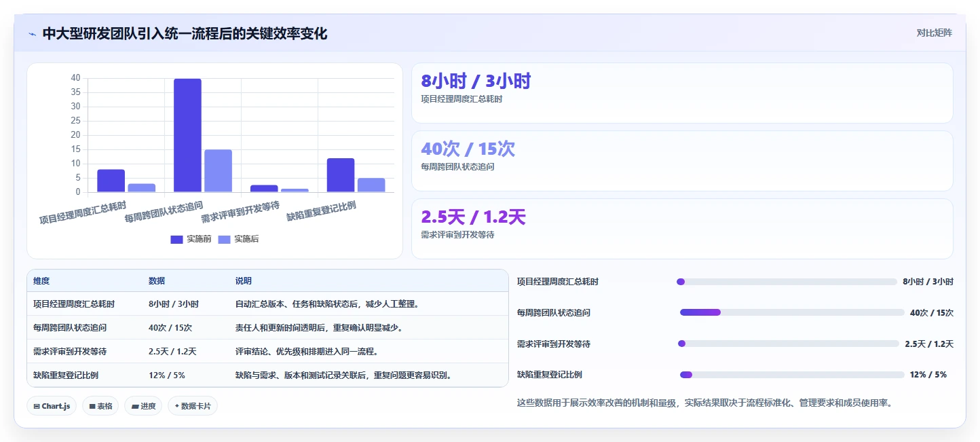This screenshot has width=980, height=442.
Task: Click the 12% / 5% table cell
Action: tap(167, 375)
